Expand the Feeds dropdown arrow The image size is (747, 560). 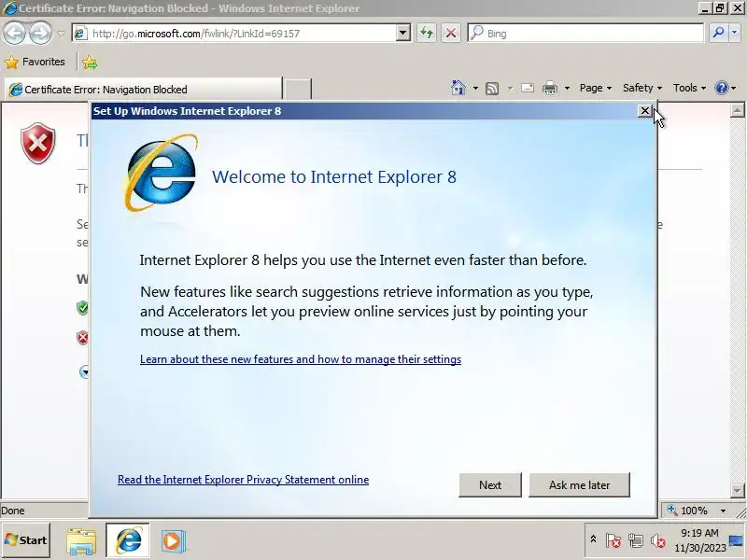(x=510, y=88)
